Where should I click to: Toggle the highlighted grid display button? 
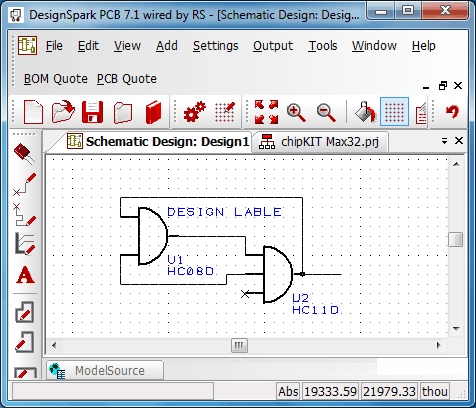pyautogui.click(x=394, y=112)
